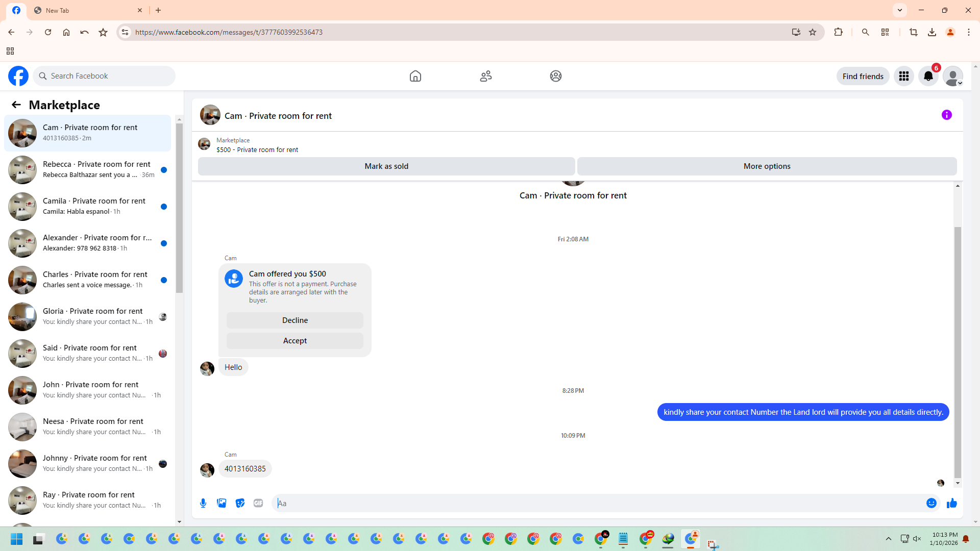The height and width of the screenshot is (551, 980).
Task: Click the voice clip microphone icon
Action: click(x=203, y=503)
